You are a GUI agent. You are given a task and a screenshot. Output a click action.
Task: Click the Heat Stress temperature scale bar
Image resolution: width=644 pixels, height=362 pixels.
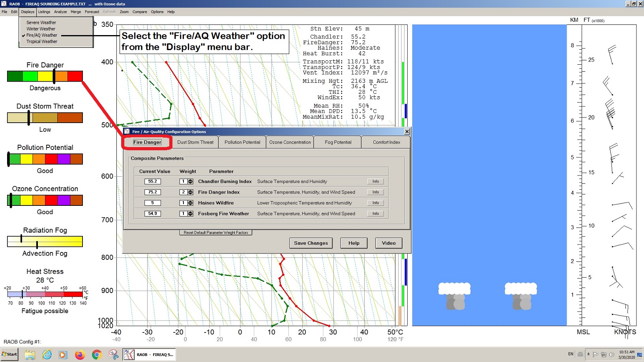[45, 294]
